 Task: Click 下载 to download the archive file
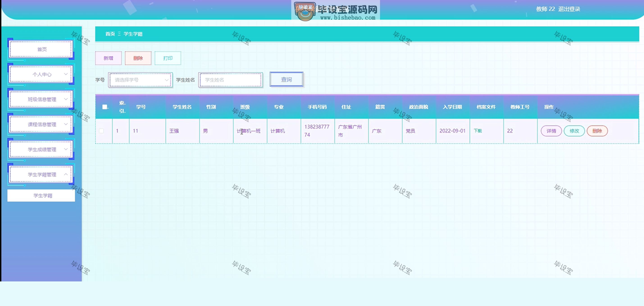pyautogui.click(x=478, y=131)
